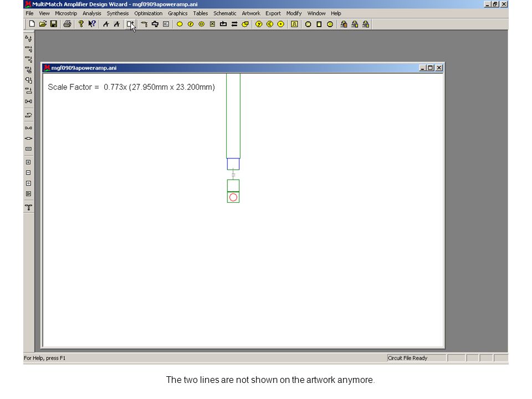The width and height of the screenshot is (532, 399).
Task: Minimize the mgf0909apoweramp.ani child window
Action: click(x=422, y=68)
